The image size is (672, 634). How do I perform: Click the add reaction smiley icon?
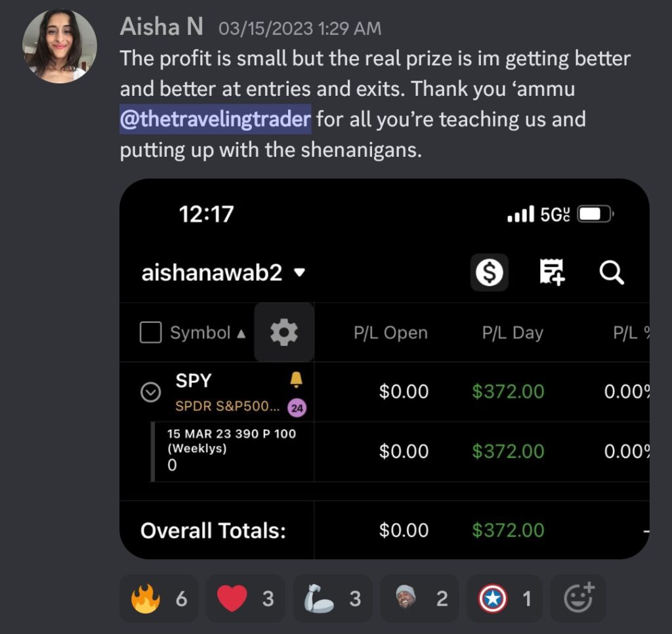(x=578, y=598)
